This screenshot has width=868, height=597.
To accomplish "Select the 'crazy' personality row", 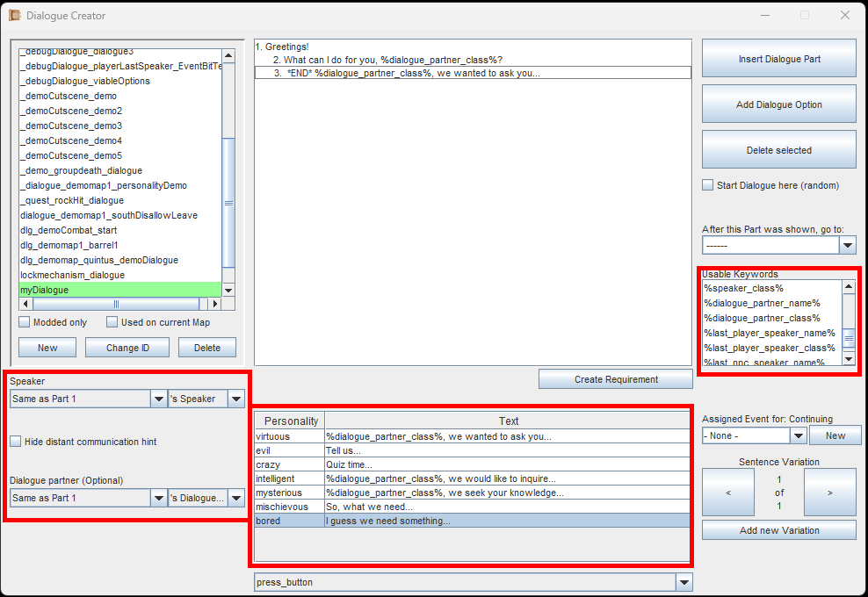I will (288, 464).
